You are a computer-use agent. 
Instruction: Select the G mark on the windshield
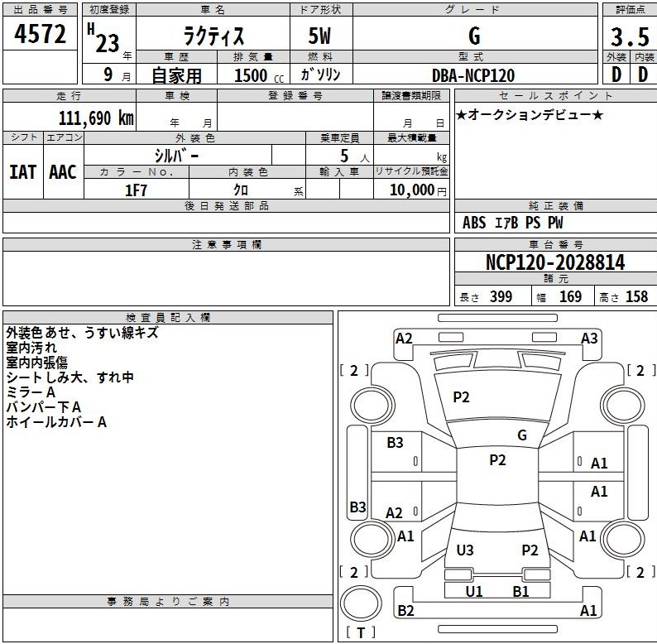coord(522,435)
